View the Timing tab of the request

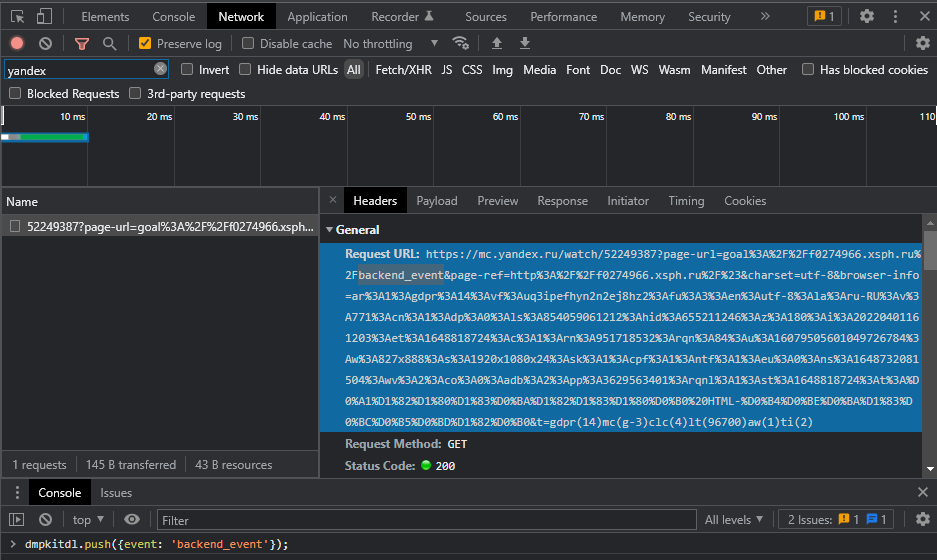point(686,201)
